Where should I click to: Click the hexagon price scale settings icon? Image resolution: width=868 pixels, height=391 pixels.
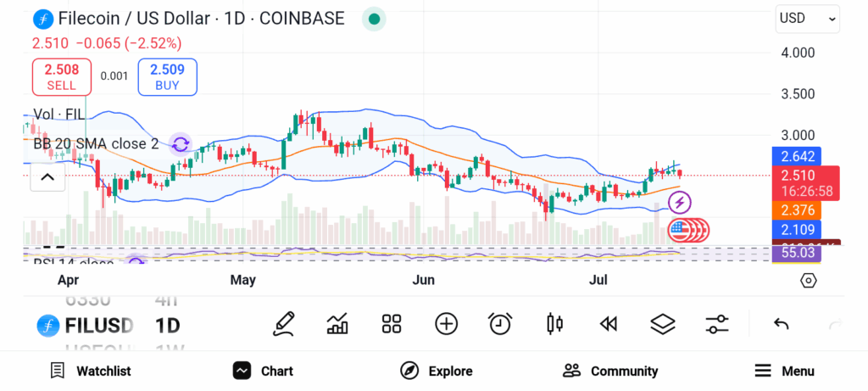809,281
